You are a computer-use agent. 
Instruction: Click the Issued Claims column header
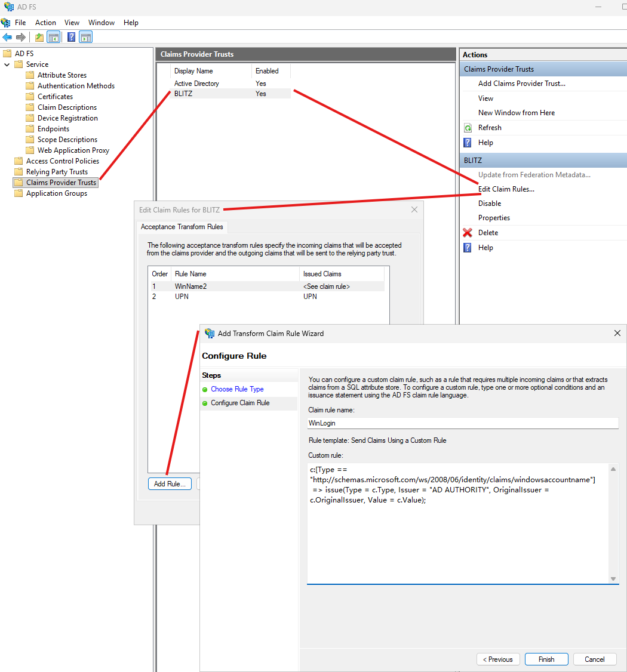342,274
